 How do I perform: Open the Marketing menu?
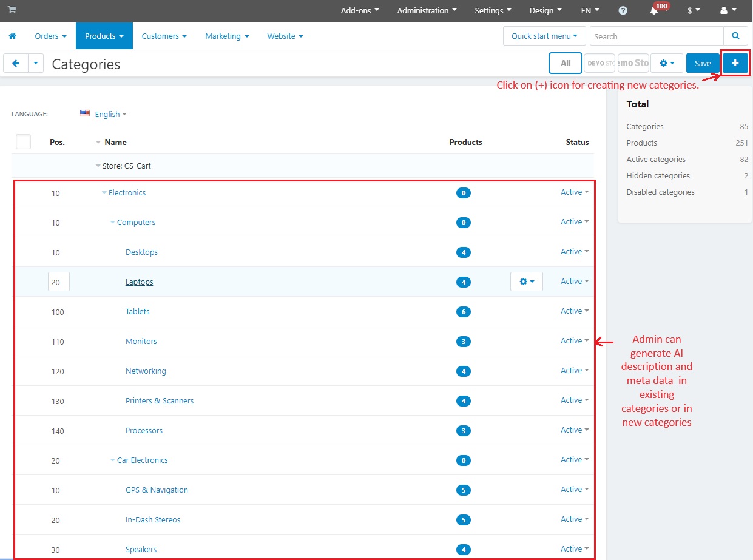click(x=227, y=36)
